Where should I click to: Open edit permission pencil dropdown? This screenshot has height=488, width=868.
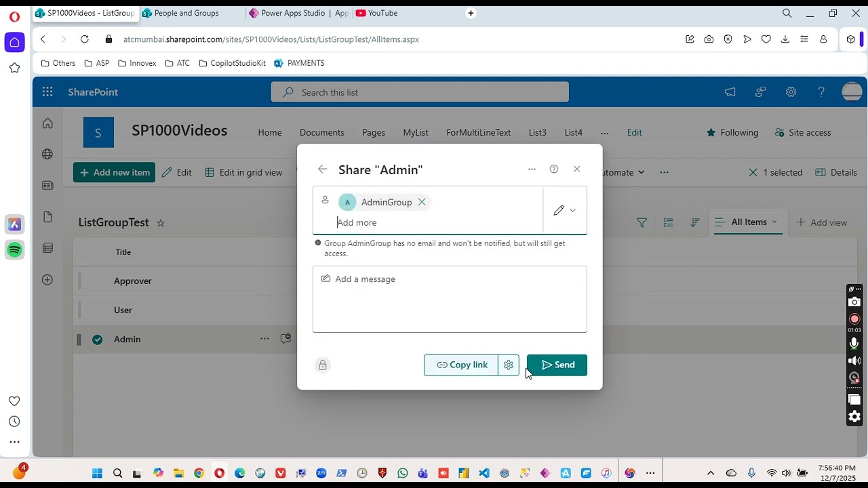[565, 211]
